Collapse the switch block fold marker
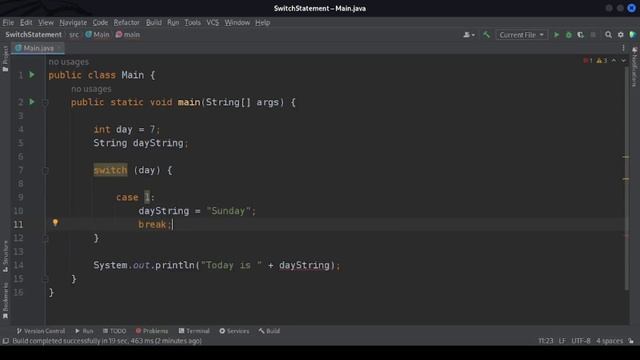The height and width of the screenshot is (360, 640). coord(45,171)
